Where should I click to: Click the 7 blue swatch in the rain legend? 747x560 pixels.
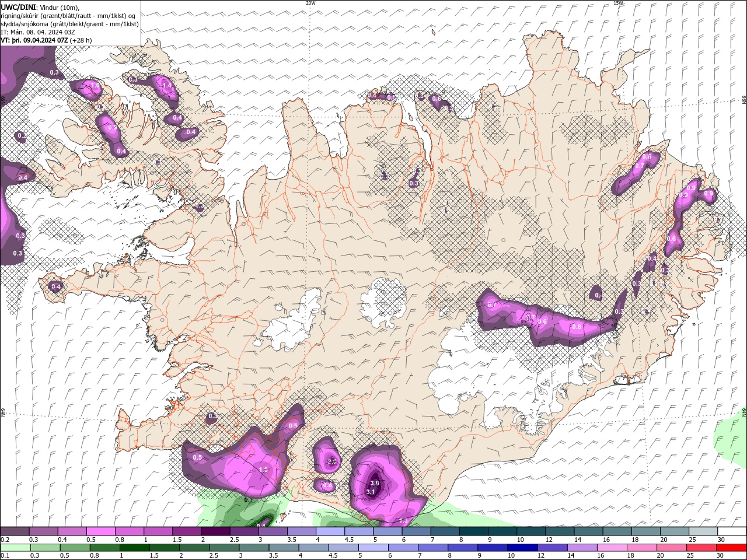432,548
